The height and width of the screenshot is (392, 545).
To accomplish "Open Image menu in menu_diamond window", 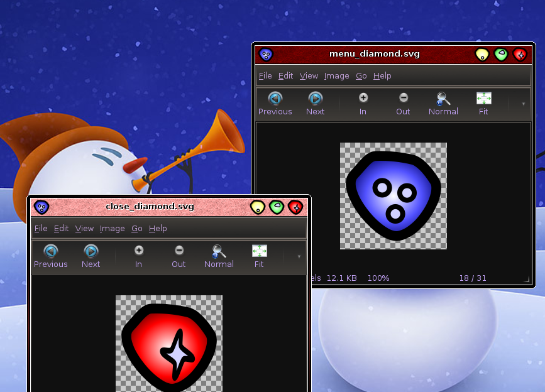I will point(336,75).
